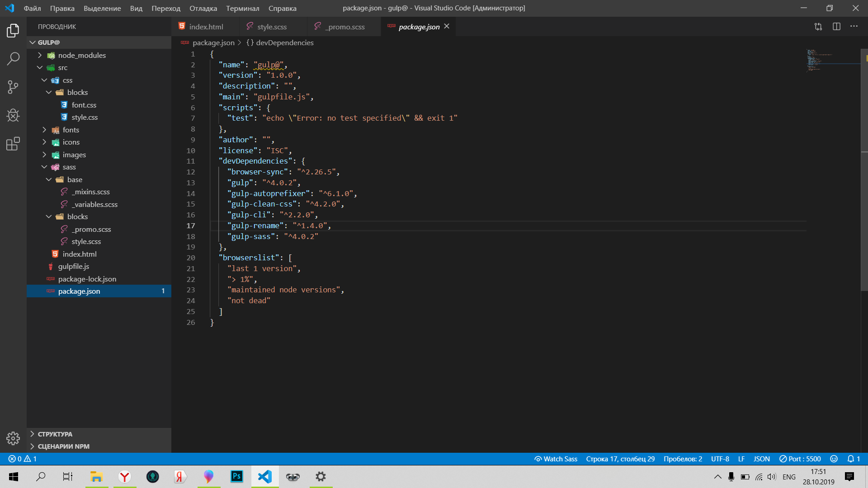Image resolution: width=868 pixels, height=488 pixels.
Task: Open the More Actions ellipsis menu
Action: 854,27
